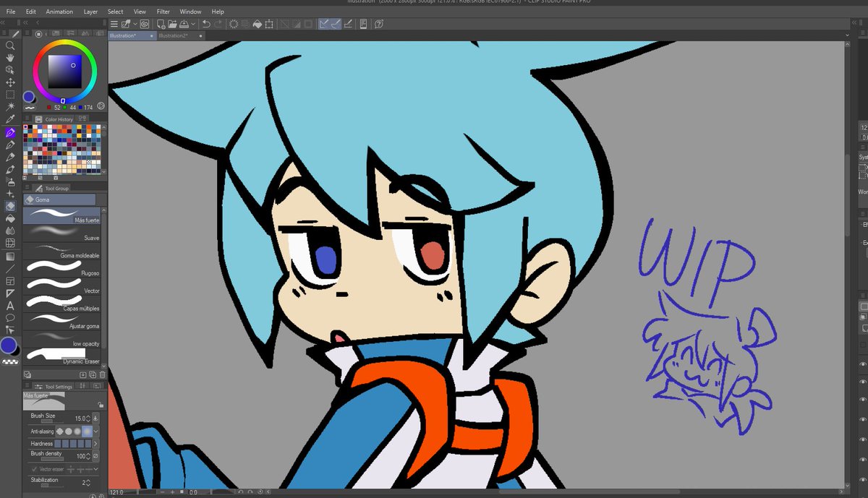Click delete sub tool trash icon
This screenshot has width=868, height=498.
102,374
